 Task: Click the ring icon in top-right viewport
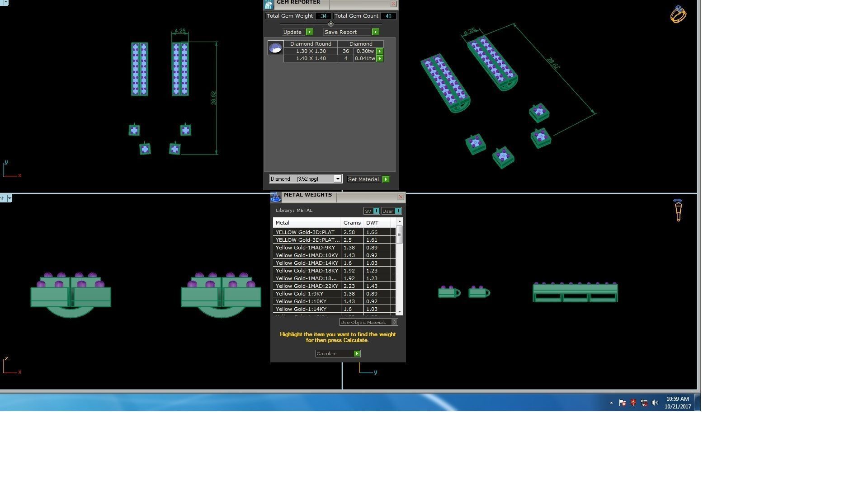coord(678,14)
